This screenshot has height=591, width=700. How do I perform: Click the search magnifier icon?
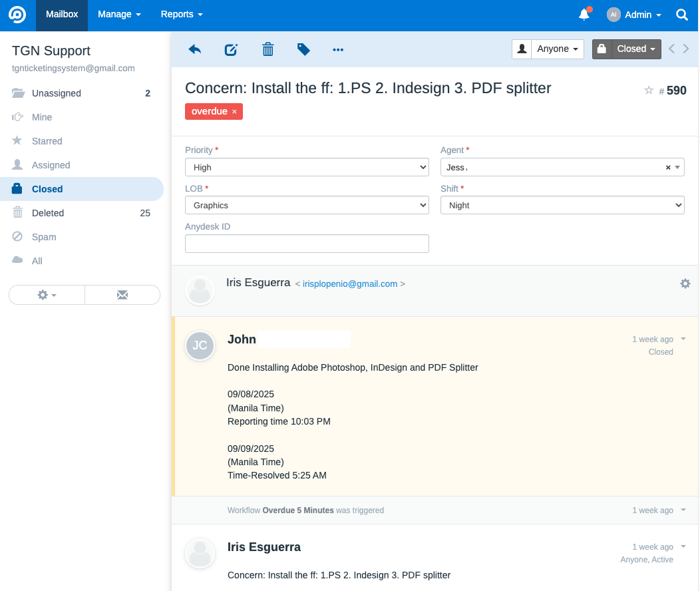pos(682,15)
